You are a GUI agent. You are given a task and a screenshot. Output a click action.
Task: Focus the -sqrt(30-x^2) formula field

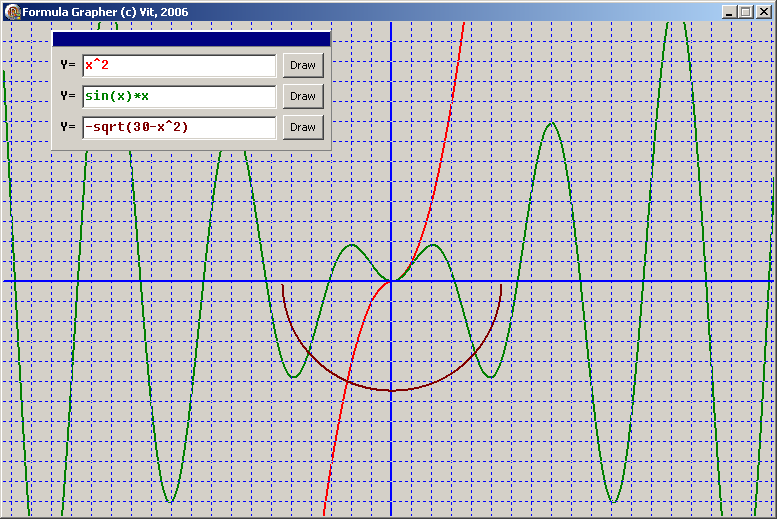(178, 127)
